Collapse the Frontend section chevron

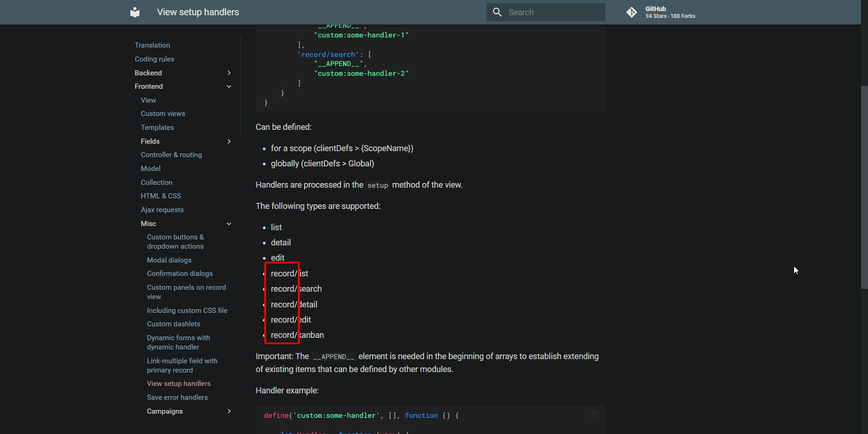tap(229, 86)
